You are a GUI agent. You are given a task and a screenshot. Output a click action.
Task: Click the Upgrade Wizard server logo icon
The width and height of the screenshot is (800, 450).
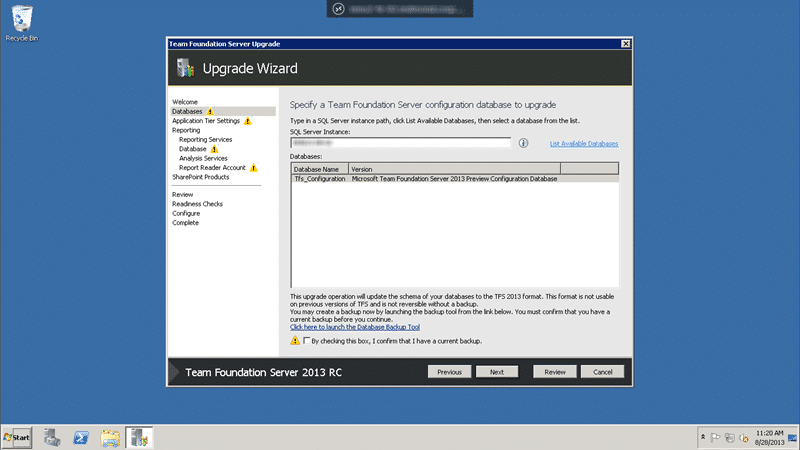pos(186,68)
